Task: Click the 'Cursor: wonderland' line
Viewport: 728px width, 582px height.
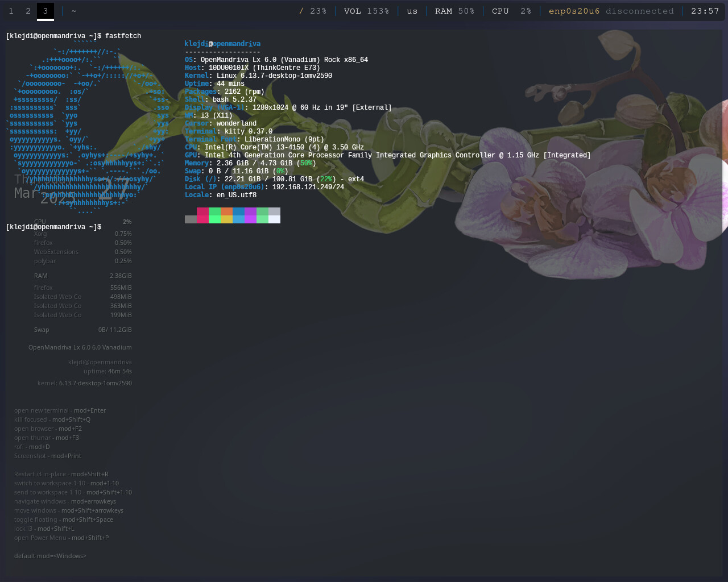Action: coord(220,123)
